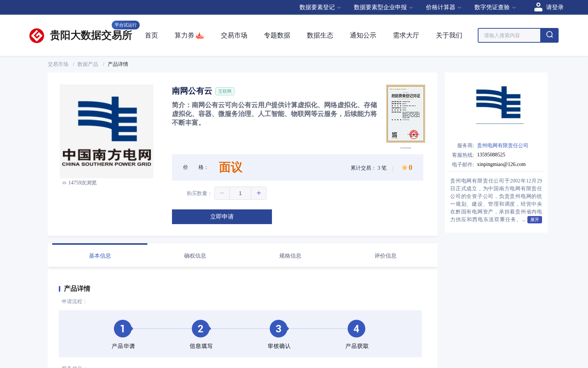Click the eye views icon
Screen dimensions: 588x368
click(64, 183)
